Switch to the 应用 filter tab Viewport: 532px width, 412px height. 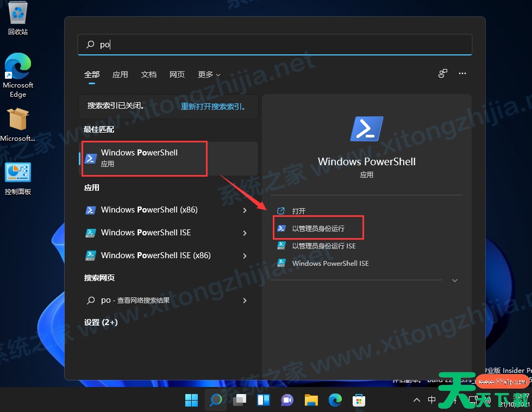[x=120, y=74]
